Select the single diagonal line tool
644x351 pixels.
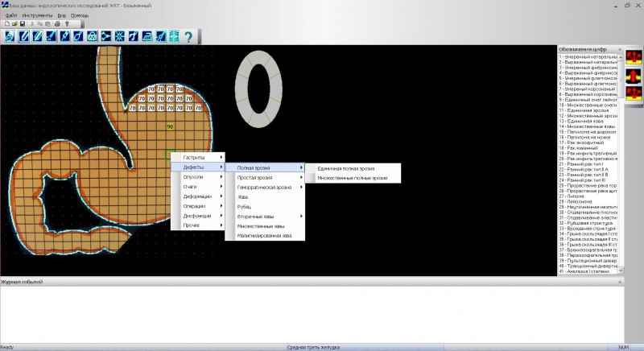[24, 36]
